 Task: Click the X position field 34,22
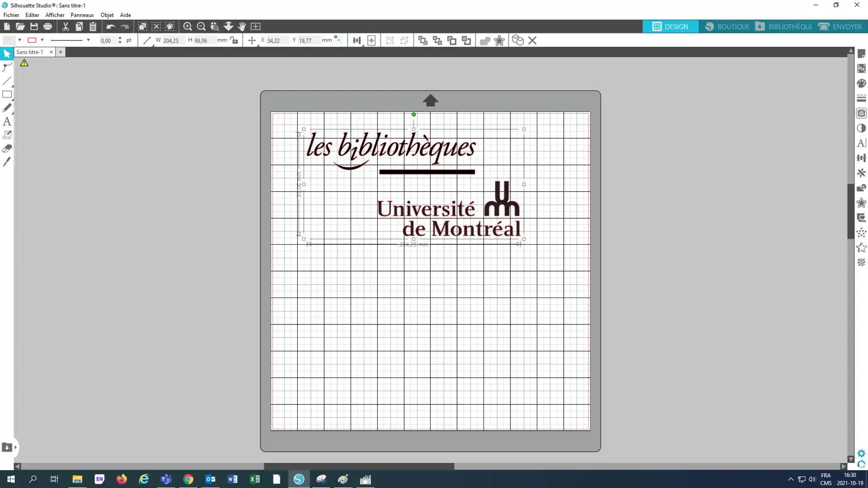tap(278, 40)
